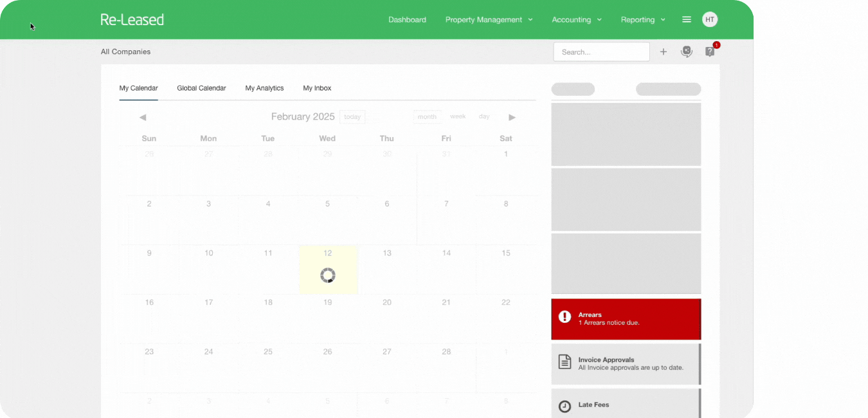Click the Wed column header
Screen dimensions: 868x418
(327, 138)
